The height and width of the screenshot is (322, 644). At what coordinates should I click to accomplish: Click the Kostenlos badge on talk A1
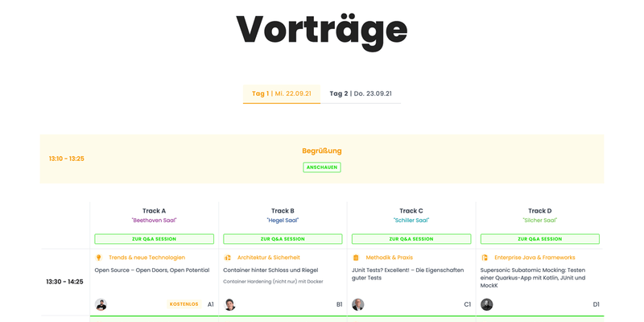click(x=184, y=304)
